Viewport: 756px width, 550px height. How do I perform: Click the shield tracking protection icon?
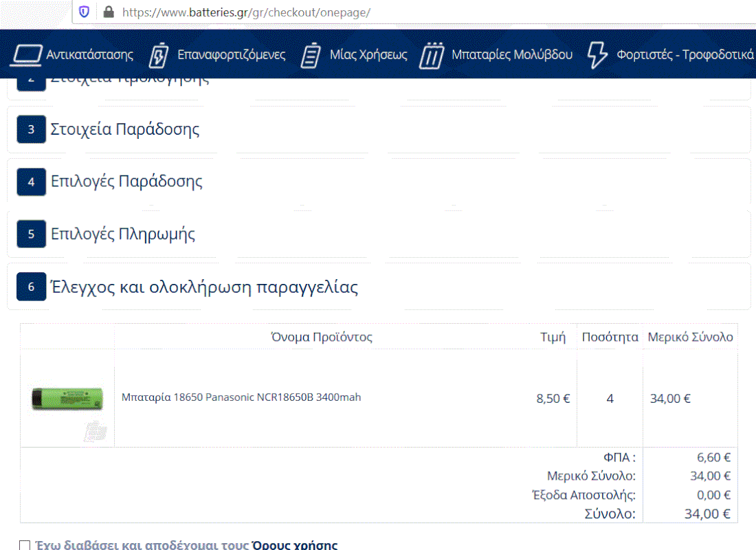click(84, 12)
